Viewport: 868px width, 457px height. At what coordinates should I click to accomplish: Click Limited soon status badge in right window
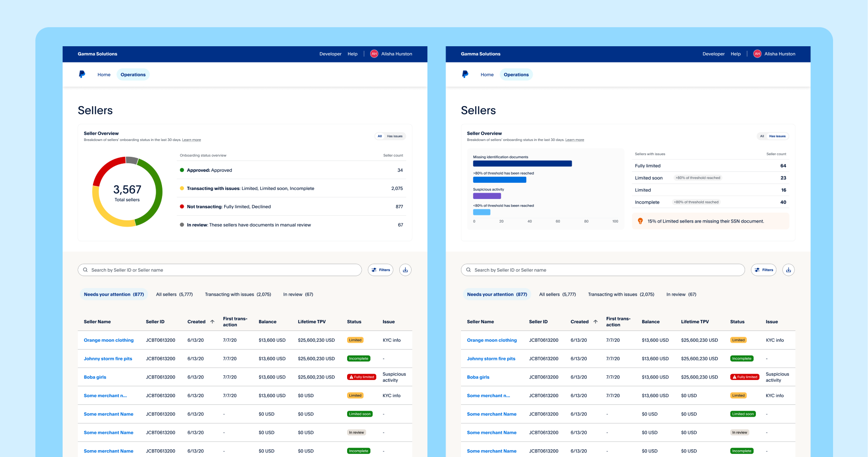click(x=743, y=414)
